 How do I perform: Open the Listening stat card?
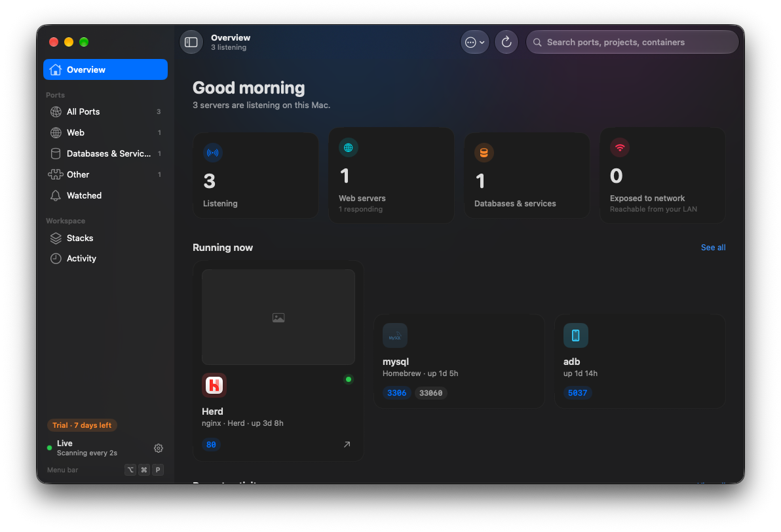(256, 176)
